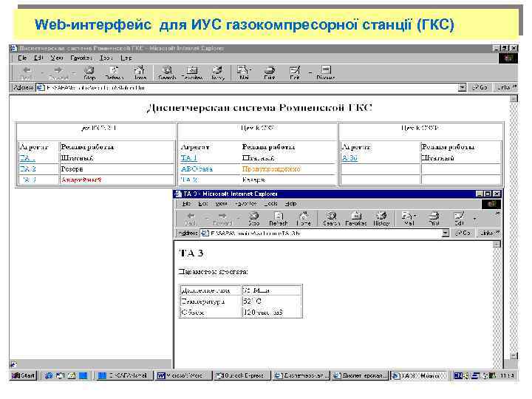Open TA 2 link in second table
This screenshot has width=532, height=399.
(x=189, y=180)
